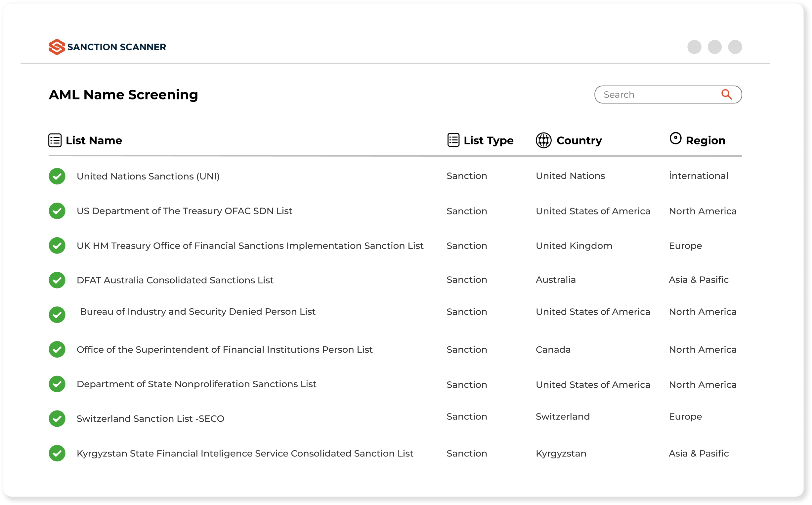Click Asia & Pasific in Kyrgyzstan row
This screenshot has width=812, height=505.
699,453
